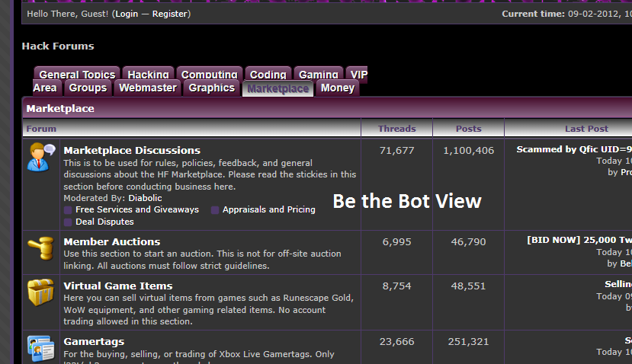Image resolution: width=632 pixels, height=364 pixels.
Task: Click thread count 71,677
Action: (x=397, y=151)
